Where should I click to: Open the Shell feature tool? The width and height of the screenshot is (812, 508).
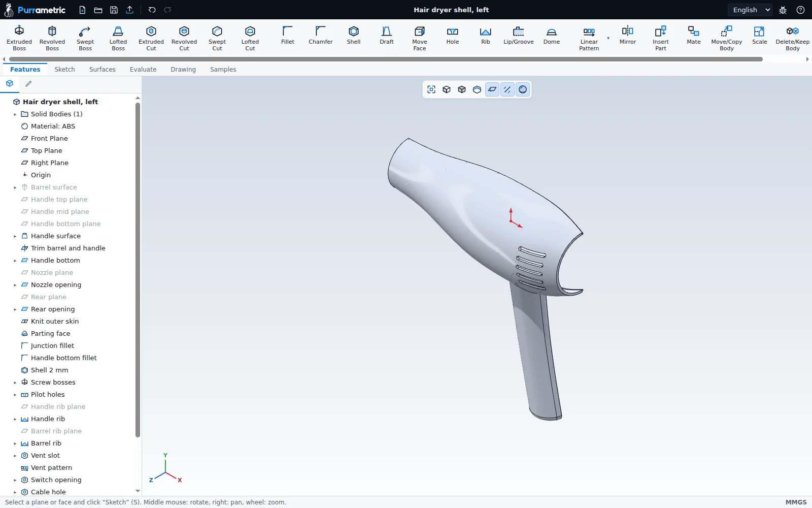click(354, 35)
